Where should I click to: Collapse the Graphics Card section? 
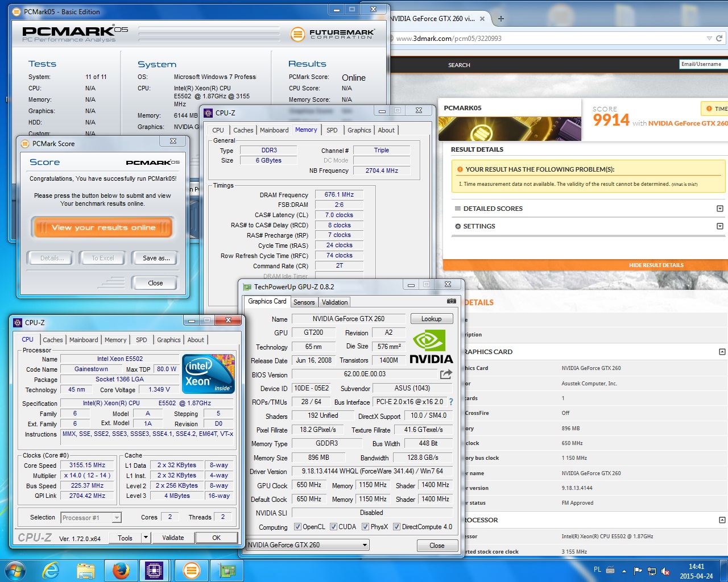722,352
